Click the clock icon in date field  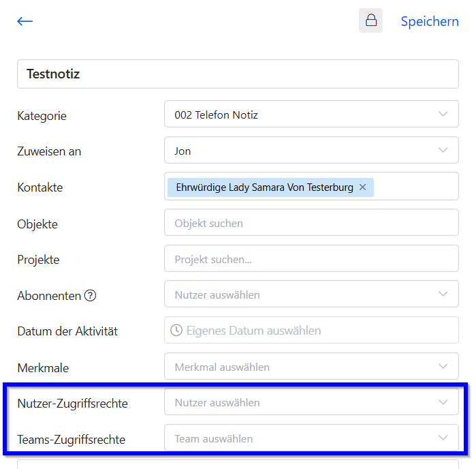tap(176, 331)
